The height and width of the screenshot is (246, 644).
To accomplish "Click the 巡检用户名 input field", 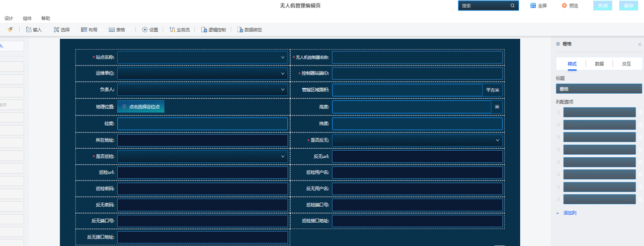I will click(417, 173).
